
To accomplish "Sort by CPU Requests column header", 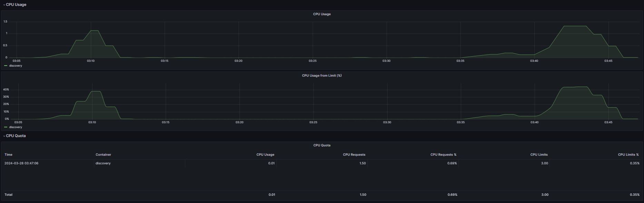I will (x=354, y=155).
